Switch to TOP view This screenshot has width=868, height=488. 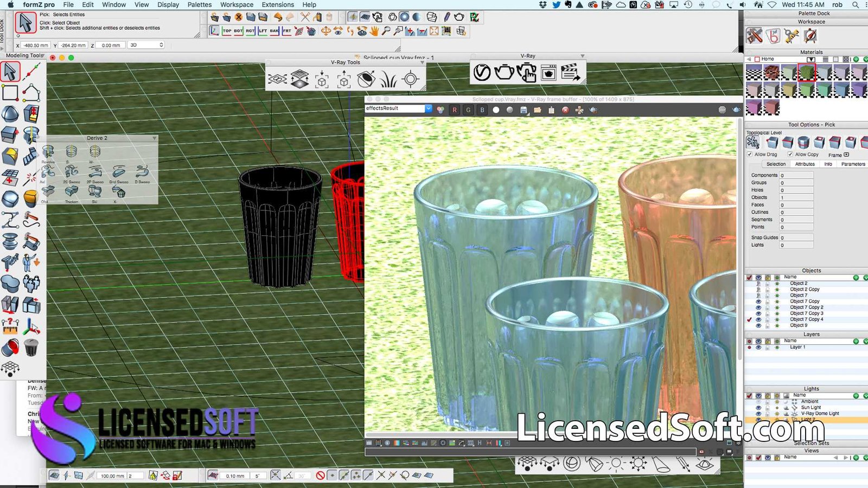[227, 31]
